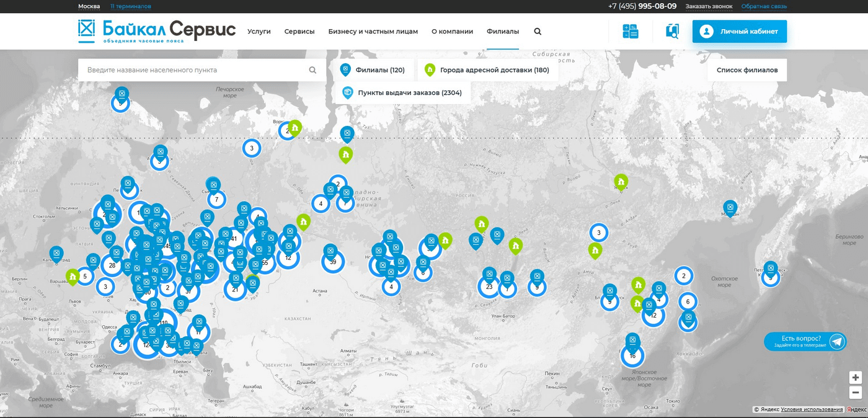Click the Baikal Service logo
Screen dimensions: 868x418
point(157,31)
